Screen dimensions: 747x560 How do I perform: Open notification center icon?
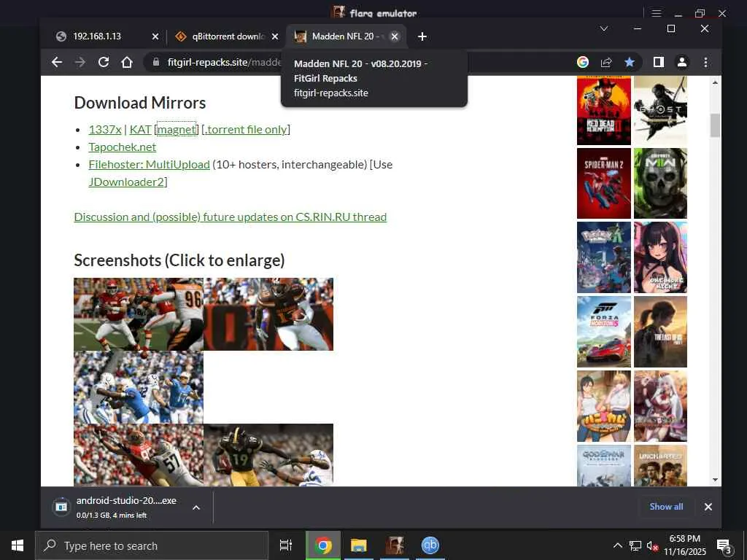[x=724, y=546]
